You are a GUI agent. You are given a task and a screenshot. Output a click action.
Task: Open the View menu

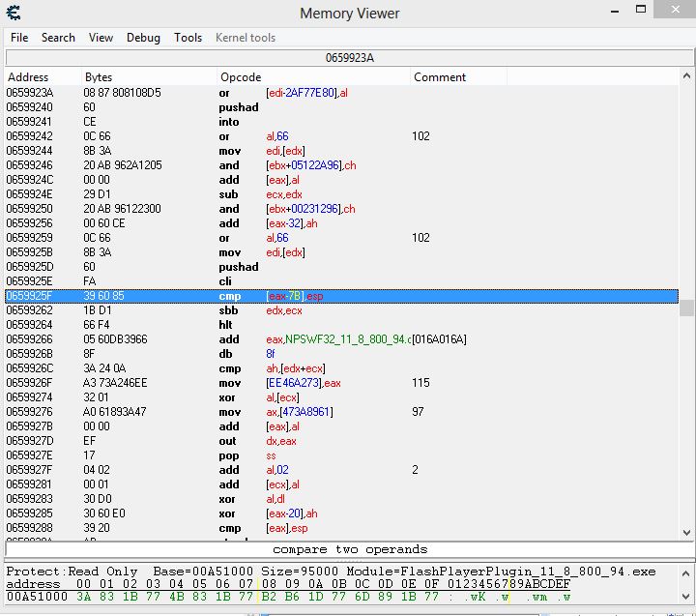point(101,38)
